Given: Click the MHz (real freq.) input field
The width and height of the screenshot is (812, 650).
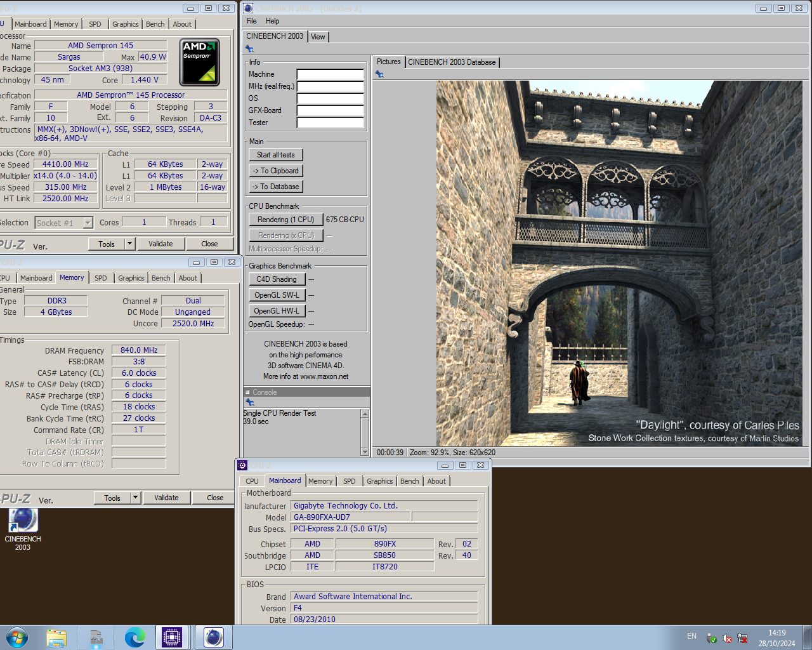Looking at the screenshot, I should point(331,86).
